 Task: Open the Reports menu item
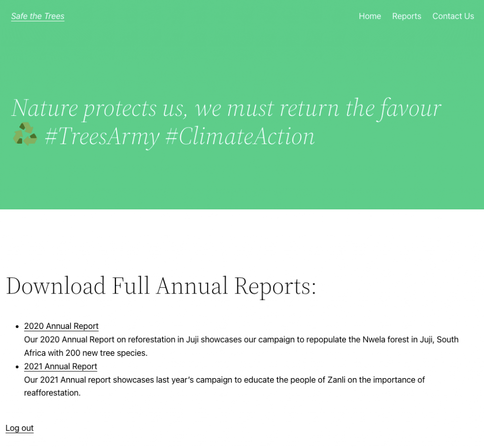[406, 16]
